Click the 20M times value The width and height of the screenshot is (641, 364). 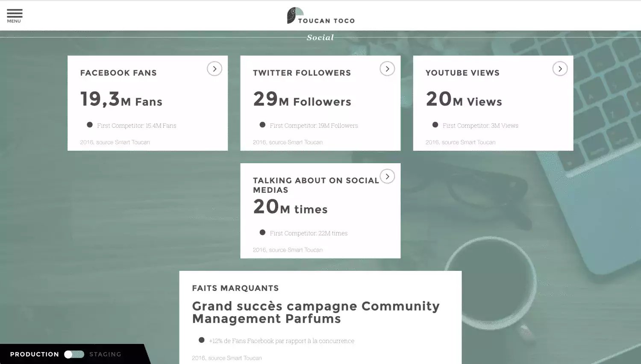coord(290,207)
